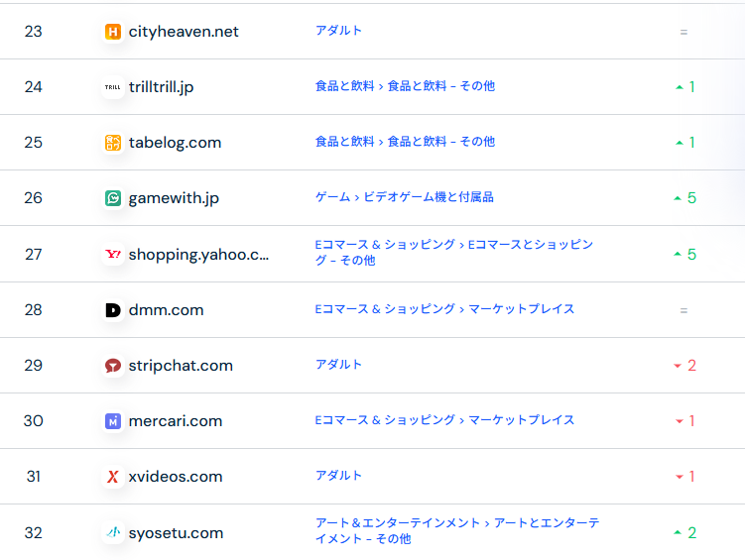Viewport: 745px width, 560px height.
Task: Open the shopping.yahoo.c... site link
Action: click(x=198, y=255)
